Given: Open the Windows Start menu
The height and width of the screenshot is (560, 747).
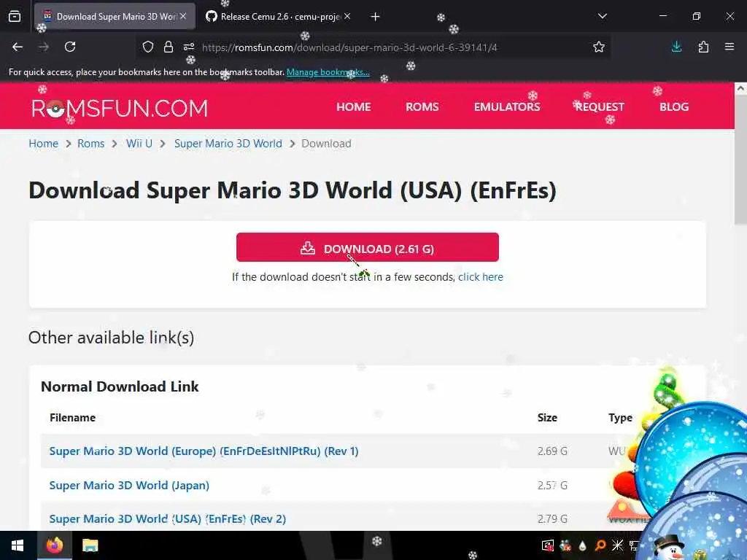Looking at the screenshot, I should 18,545.
